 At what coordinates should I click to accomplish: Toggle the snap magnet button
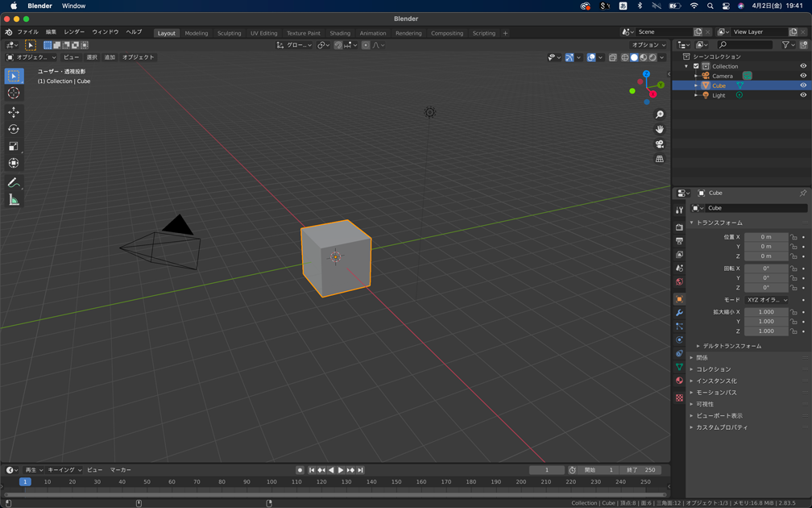[338, 45]
